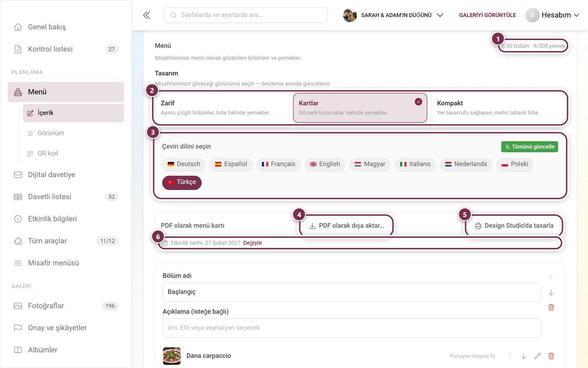Select the Kartlar design option

[x=360, y=108]
